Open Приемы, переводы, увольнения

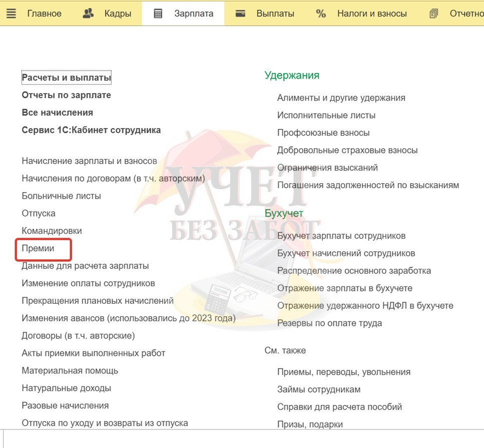[x=343, y=372]
